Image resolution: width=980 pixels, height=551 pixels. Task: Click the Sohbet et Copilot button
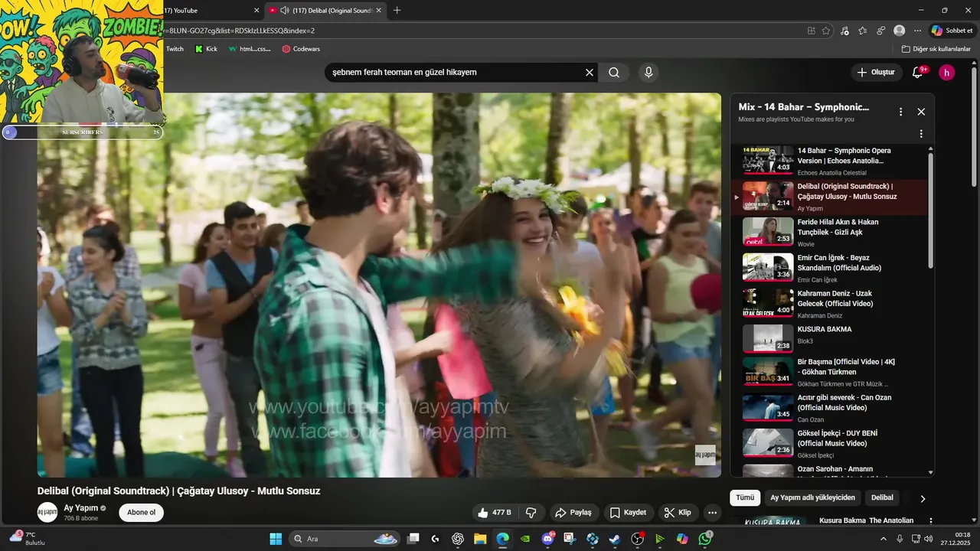pyautogui.click(x=952, y=31)
